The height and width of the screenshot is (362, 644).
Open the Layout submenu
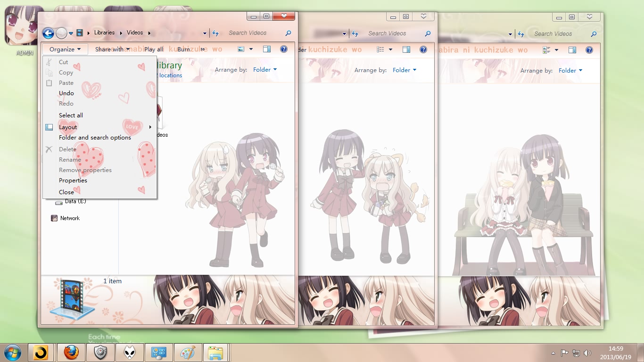[99, 127]
